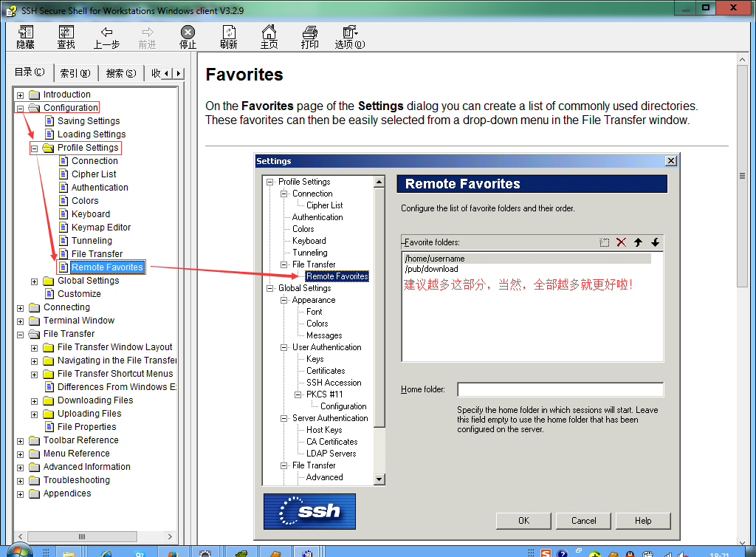The height and width of the screenshot is (557, 756).
Task: Expand the Troubleshooting folder
Action: pyautogui.click(x=20, y=482)
